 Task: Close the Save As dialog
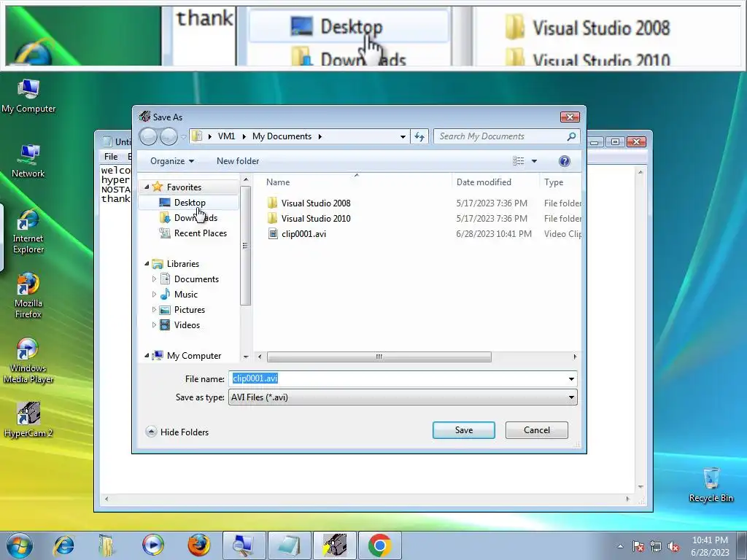tap(570, 117)
